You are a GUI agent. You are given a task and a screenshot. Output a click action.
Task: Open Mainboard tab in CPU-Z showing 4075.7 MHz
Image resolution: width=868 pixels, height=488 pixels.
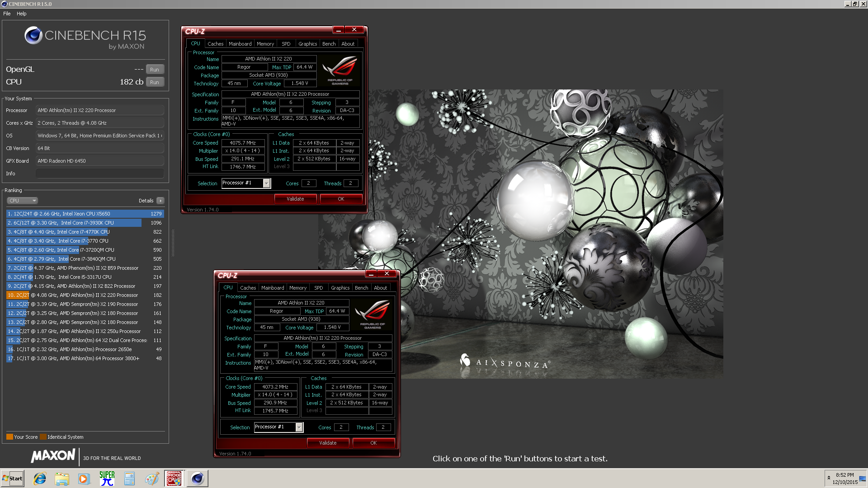click(240, 44)
